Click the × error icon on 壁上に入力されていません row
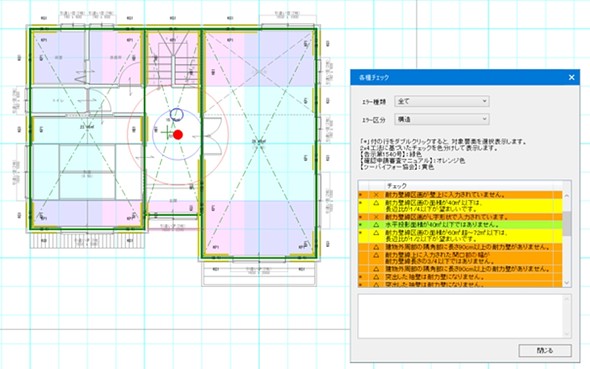The width and height of the screenshot is (590, 369). tap(376, 195)
